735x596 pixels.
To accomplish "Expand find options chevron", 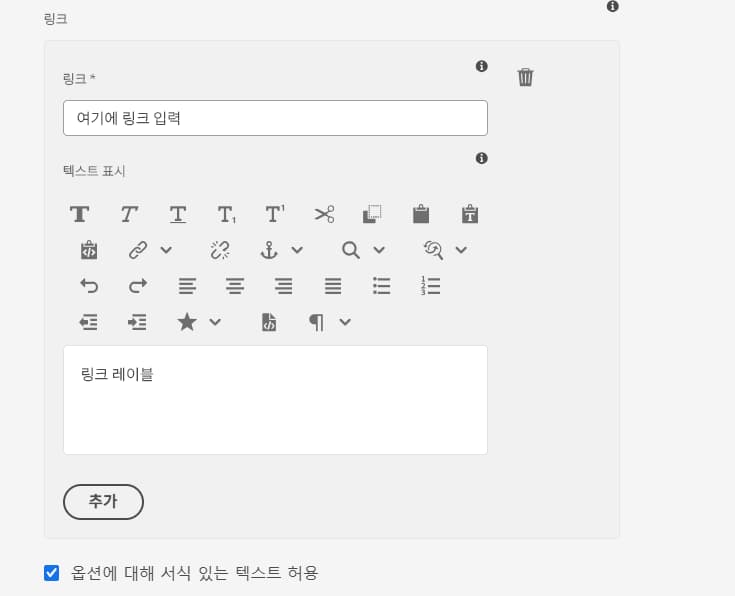I will [379, 250].
